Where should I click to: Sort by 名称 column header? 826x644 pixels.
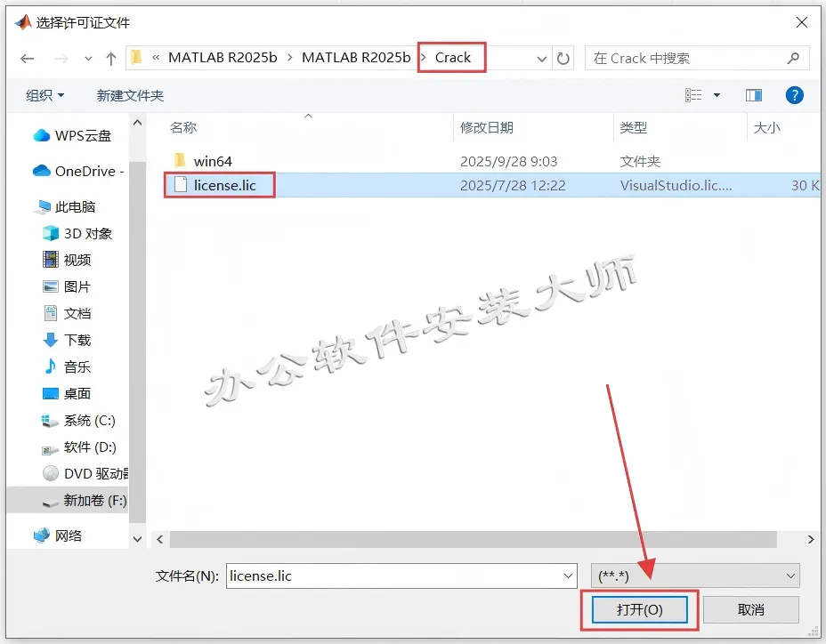coord(183,127)
